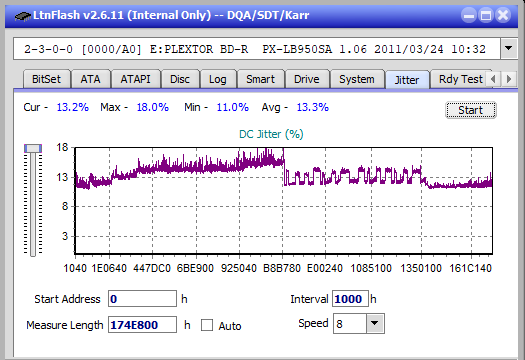The height and width of the screenshot is (360, 525).
Task: Switch to the BitSet tab
Action: [x=47, y=79]
